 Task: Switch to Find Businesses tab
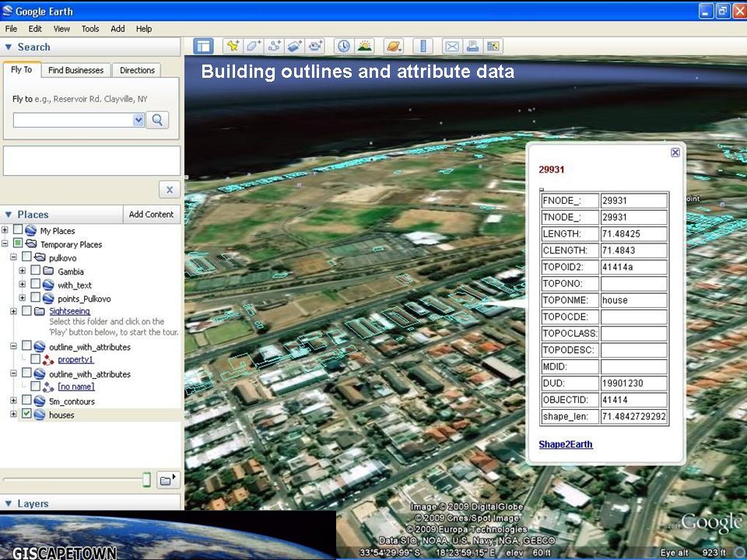coord(75,70)
